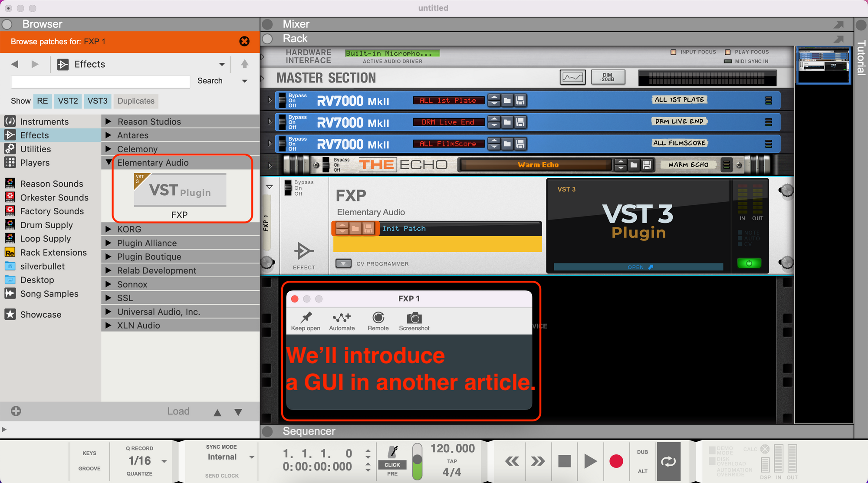Click the rack overview thumbnail on the right

coord(823,66)
